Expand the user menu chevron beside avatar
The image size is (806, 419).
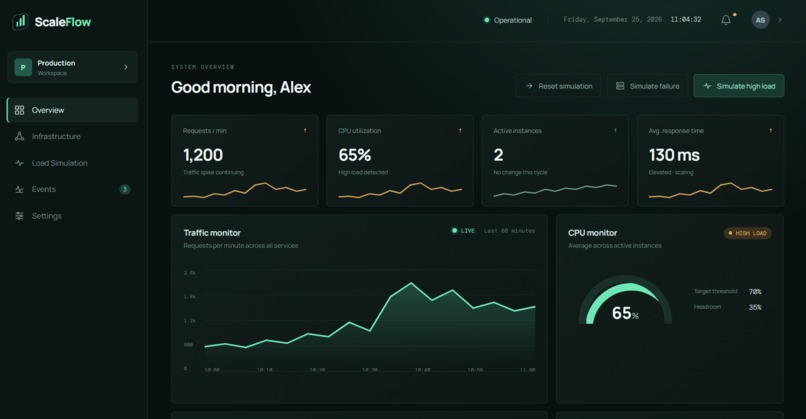coord(780,20)
